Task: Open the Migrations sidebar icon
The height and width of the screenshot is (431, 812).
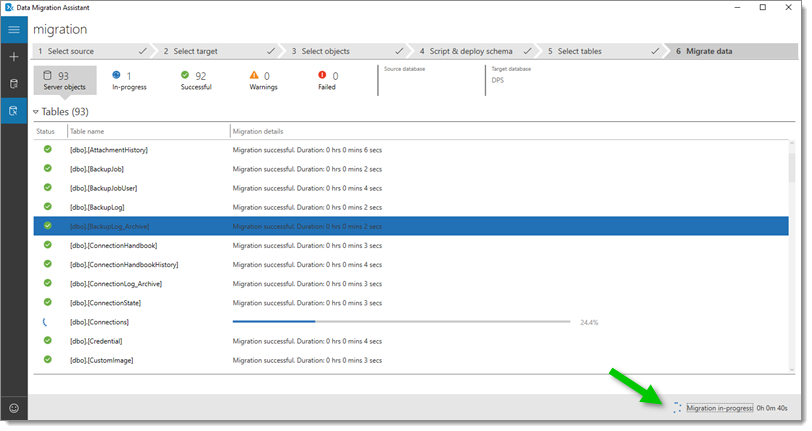Action: pos(14,111)
